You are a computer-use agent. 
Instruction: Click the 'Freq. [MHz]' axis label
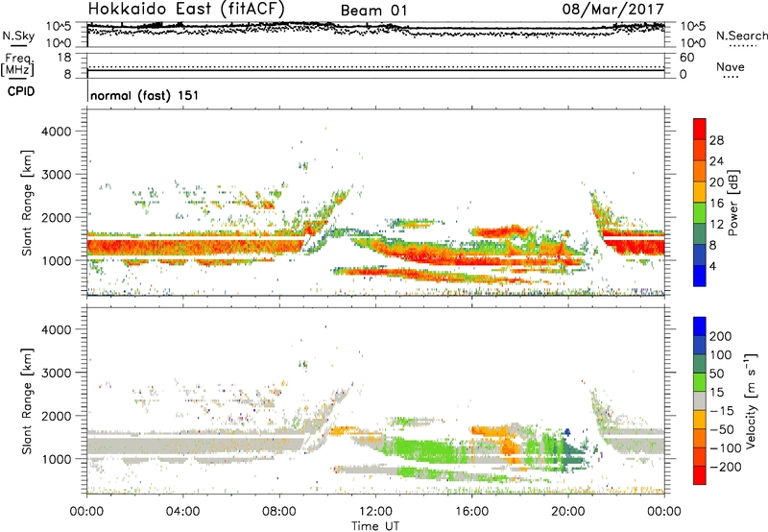tap(17, 65)
